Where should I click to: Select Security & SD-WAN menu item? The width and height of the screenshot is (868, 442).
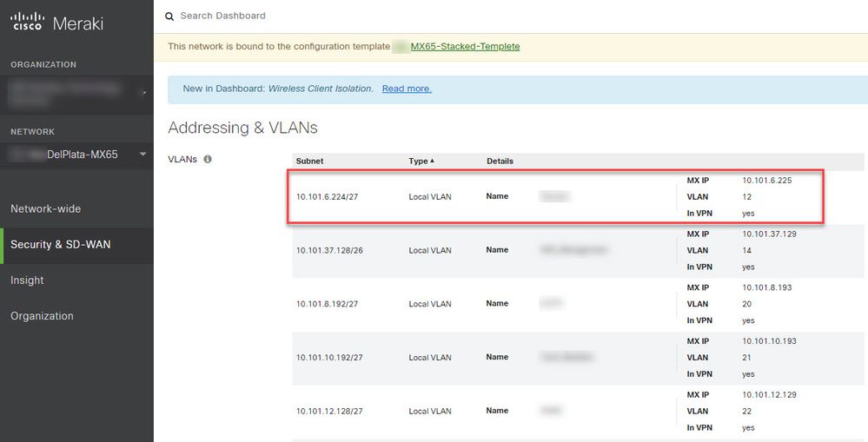click(60, 245)
